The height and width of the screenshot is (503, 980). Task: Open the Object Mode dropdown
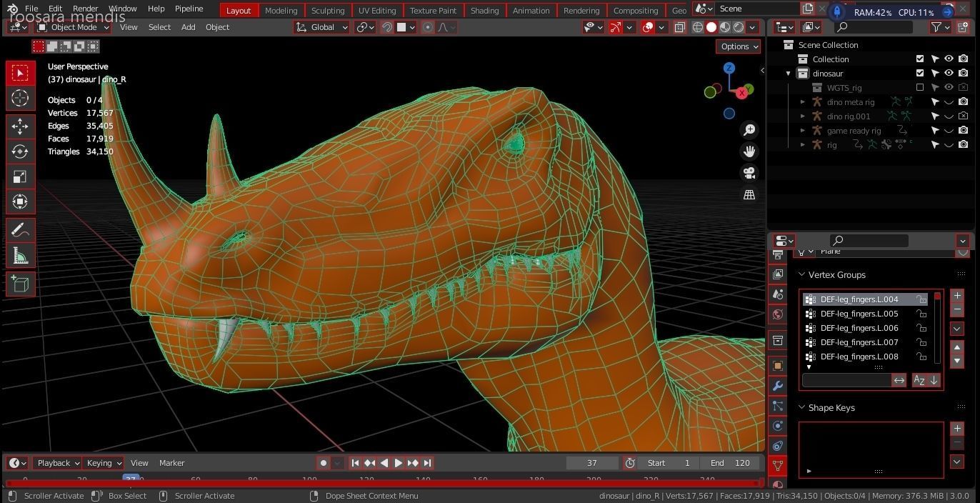coord(73,27)
